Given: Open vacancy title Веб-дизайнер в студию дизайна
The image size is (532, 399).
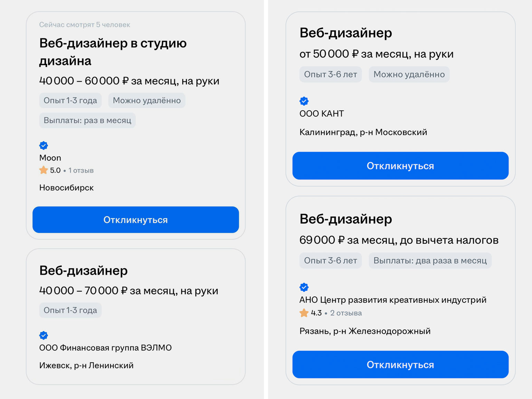Looking at the screenshot, I should point(113,52).
